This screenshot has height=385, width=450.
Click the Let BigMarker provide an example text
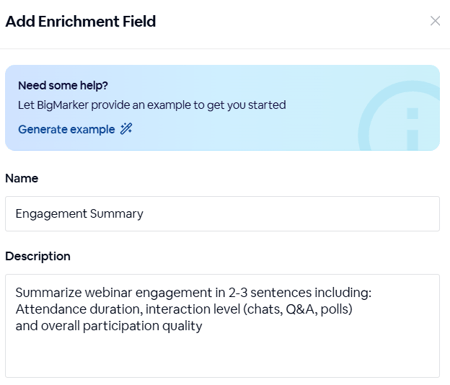[x=152, y=105]
